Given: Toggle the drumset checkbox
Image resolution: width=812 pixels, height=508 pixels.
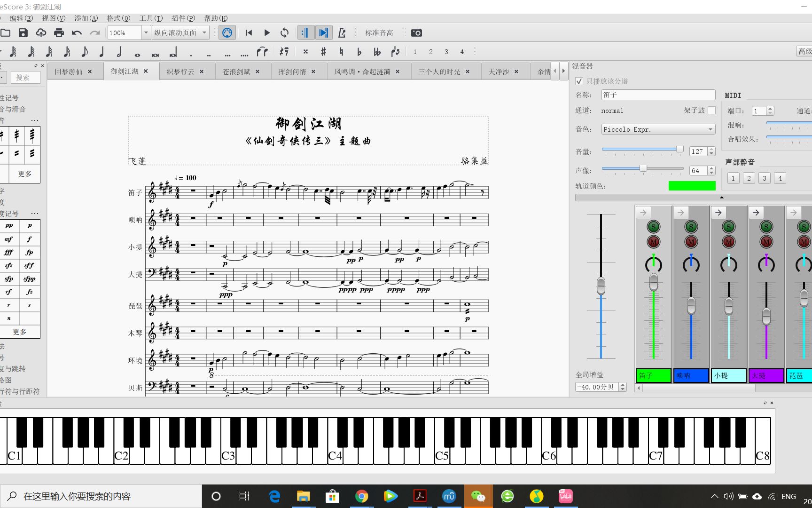Looking at the screenshot, I should 712,110.
